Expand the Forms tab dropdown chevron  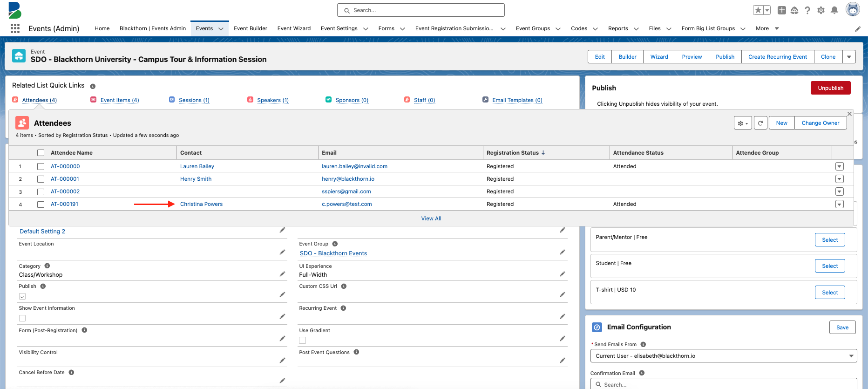[x=402, y=29]
